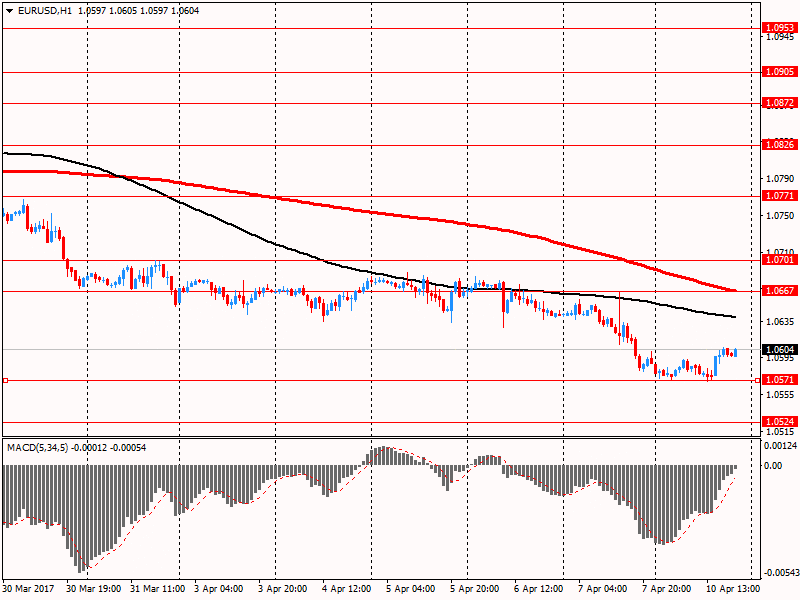Click the 5 Apr 20:00 time label

pos(474,589)
